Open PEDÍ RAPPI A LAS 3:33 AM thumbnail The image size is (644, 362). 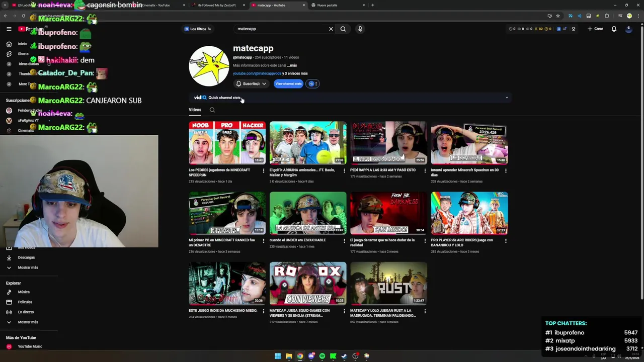point(388,143)
